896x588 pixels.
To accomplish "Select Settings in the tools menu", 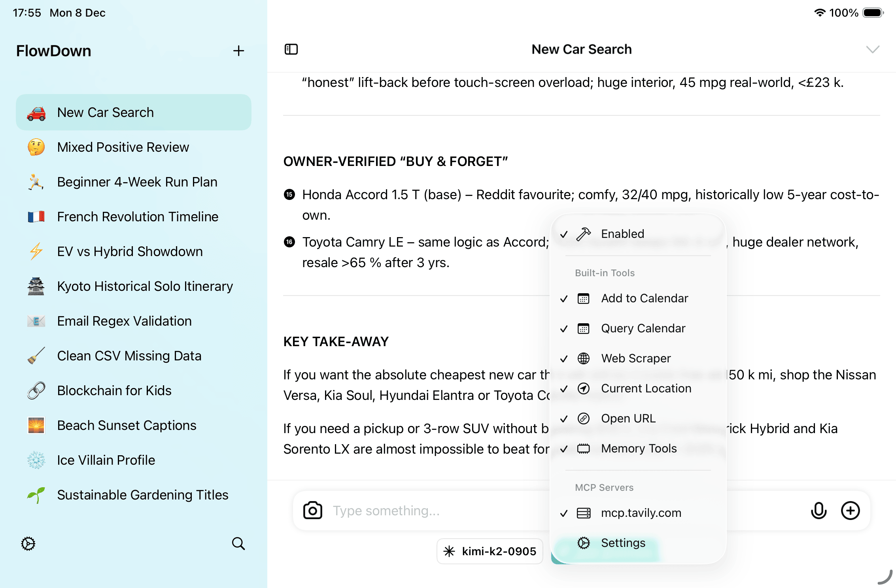I will click(x=623, y=543).
